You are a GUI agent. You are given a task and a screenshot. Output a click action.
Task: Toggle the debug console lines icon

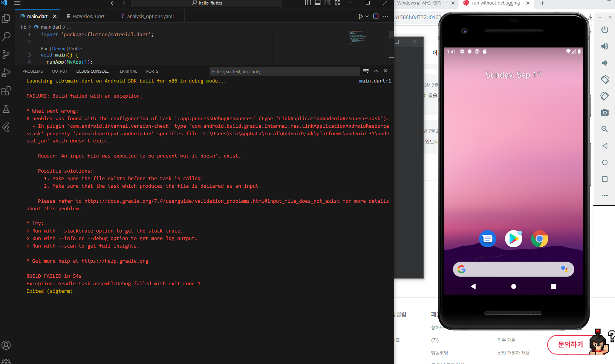click(366, 71)
